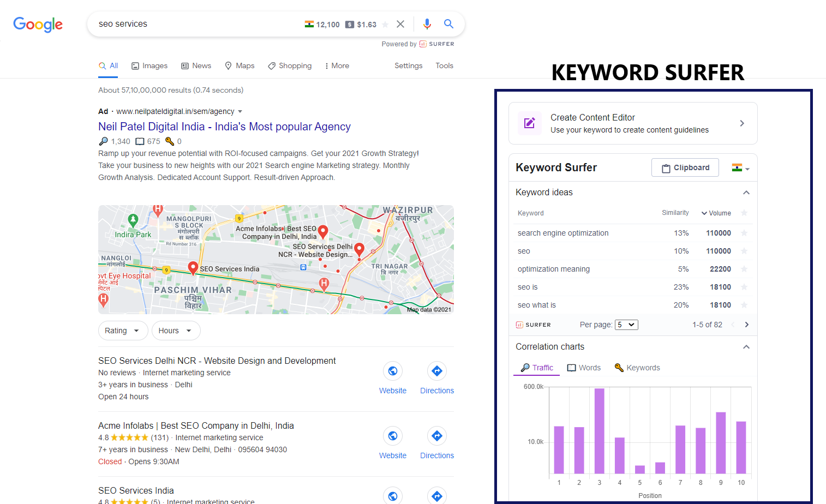Image resolution: width=826 pixels, height=504 pixels.
Task: Star the optimization meaning keyword
Action: [744, 269]
